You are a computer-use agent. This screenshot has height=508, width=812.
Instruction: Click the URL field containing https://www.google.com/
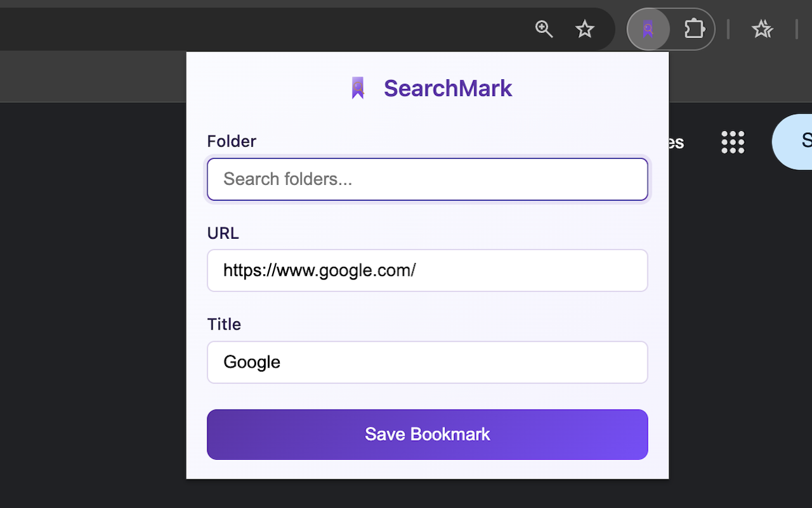428,271
